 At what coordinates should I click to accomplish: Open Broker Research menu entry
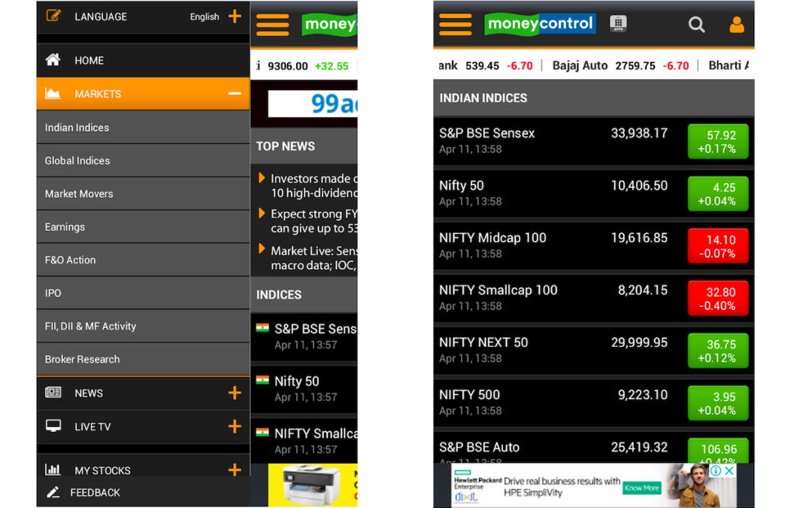tap(144, 359)
